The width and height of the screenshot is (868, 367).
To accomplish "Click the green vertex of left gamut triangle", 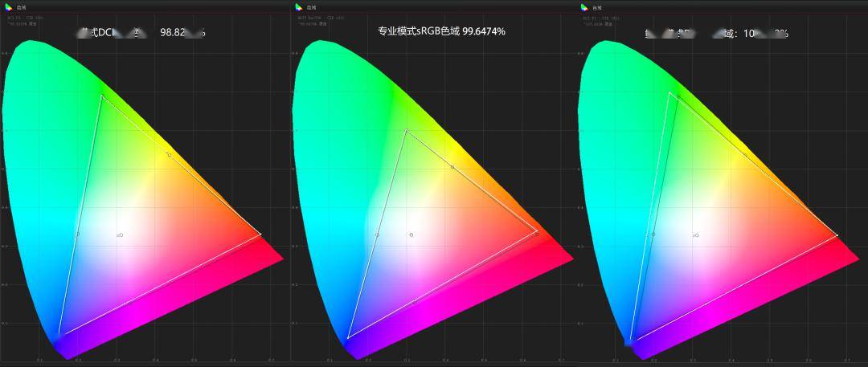I will coord(101,96).
